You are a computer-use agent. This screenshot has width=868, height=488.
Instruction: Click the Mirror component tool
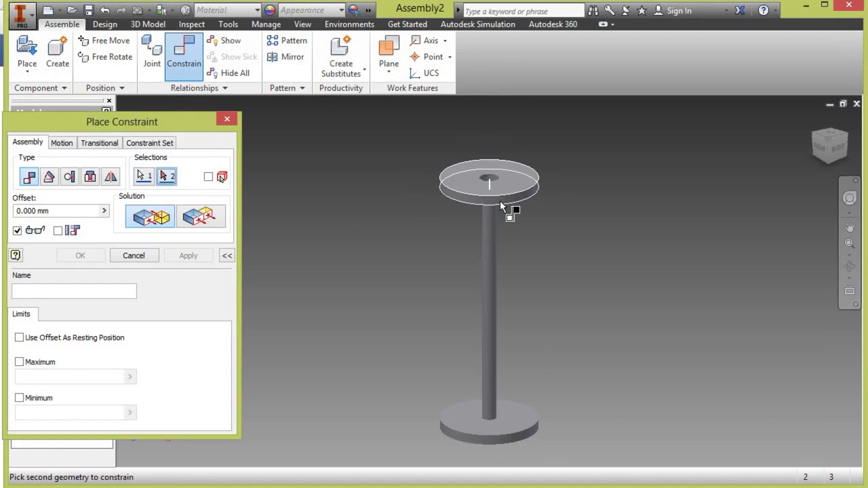point(285,57)
